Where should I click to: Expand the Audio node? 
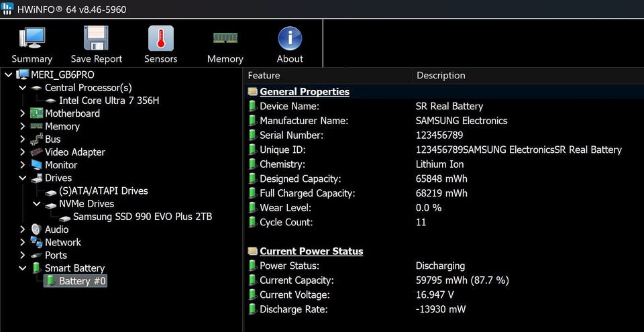23,229
